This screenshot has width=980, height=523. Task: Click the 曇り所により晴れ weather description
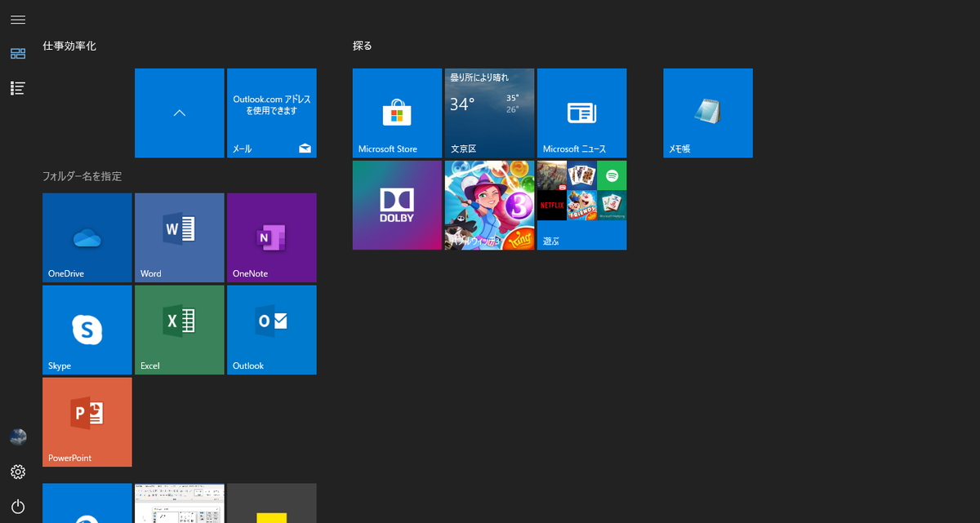coord(479,78)
